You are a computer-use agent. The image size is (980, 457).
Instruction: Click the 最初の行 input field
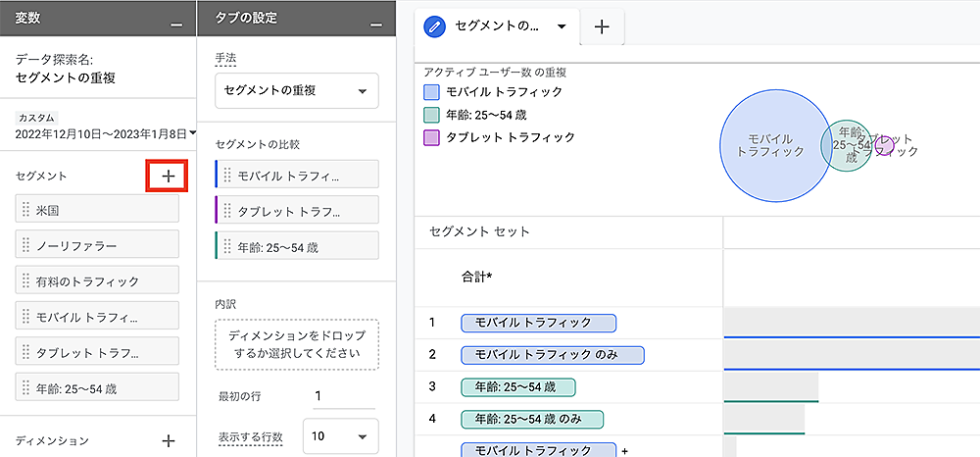(x=343, y=396)
